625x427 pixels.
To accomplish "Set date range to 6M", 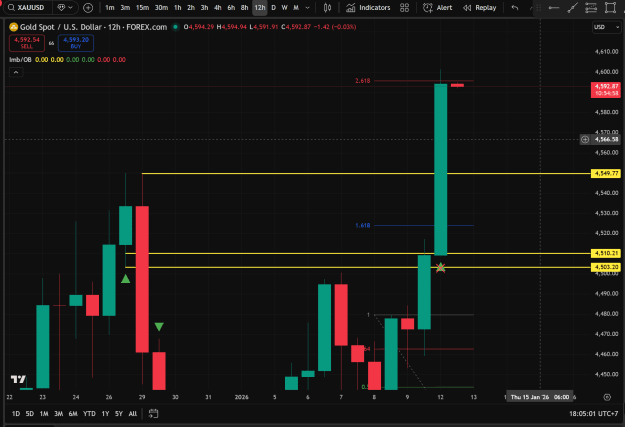I will pos(73,414).
